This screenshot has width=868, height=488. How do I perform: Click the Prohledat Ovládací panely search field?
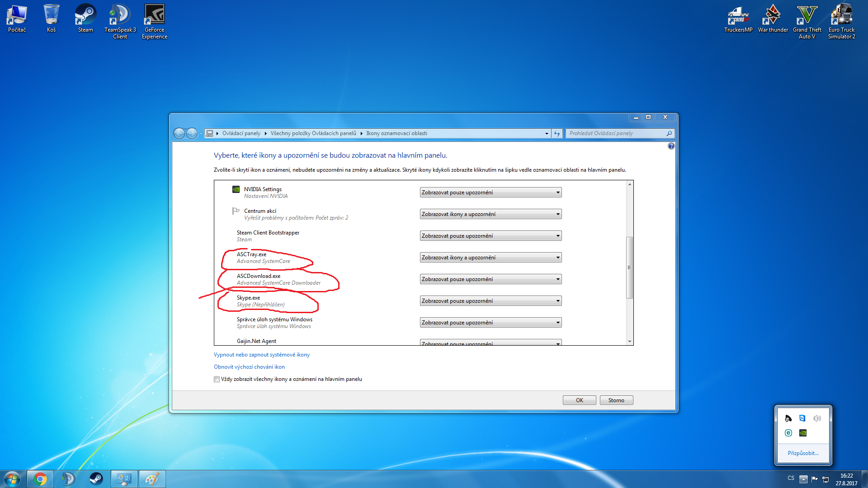click(616, 133)
